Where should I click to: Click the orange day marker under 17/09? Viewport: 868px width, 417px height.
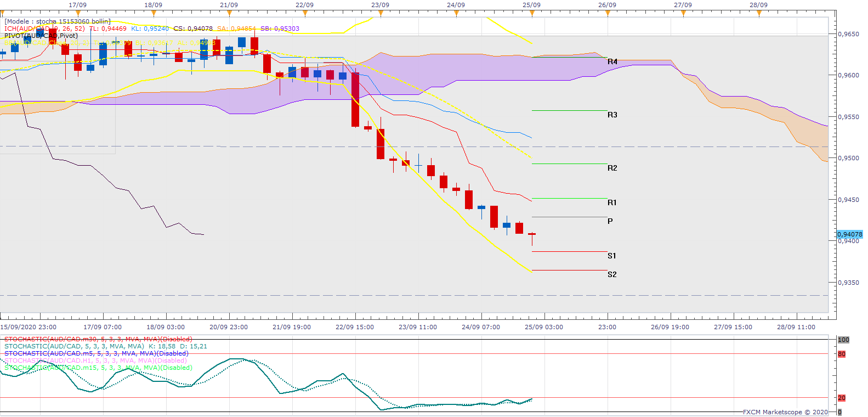tap(78, 14)
